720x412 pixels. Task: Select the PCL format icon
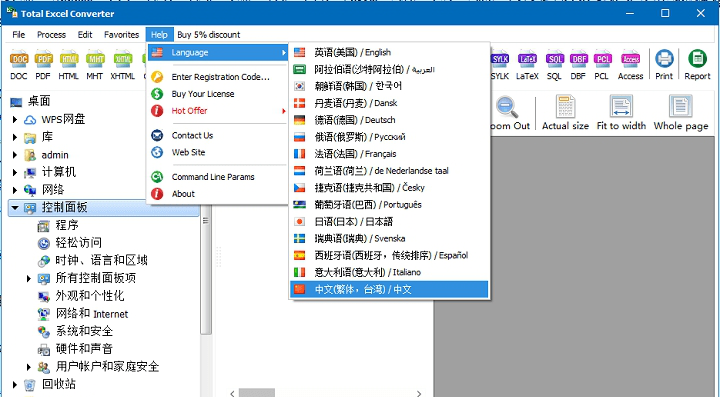tap(602, 65)
